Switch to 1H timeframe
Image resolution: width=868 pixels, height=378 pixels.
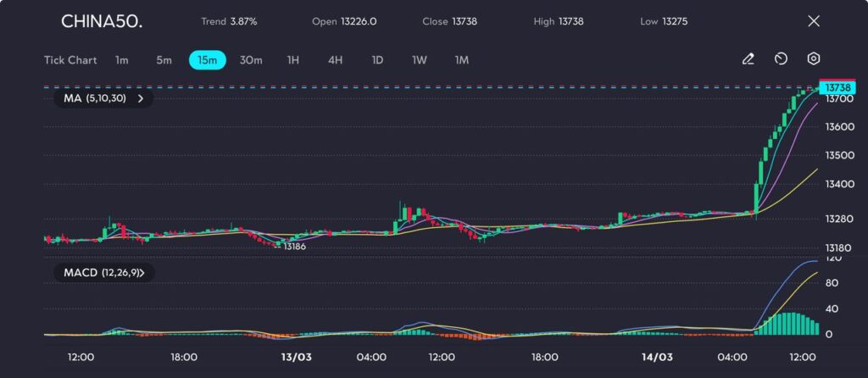coord(293,60)
